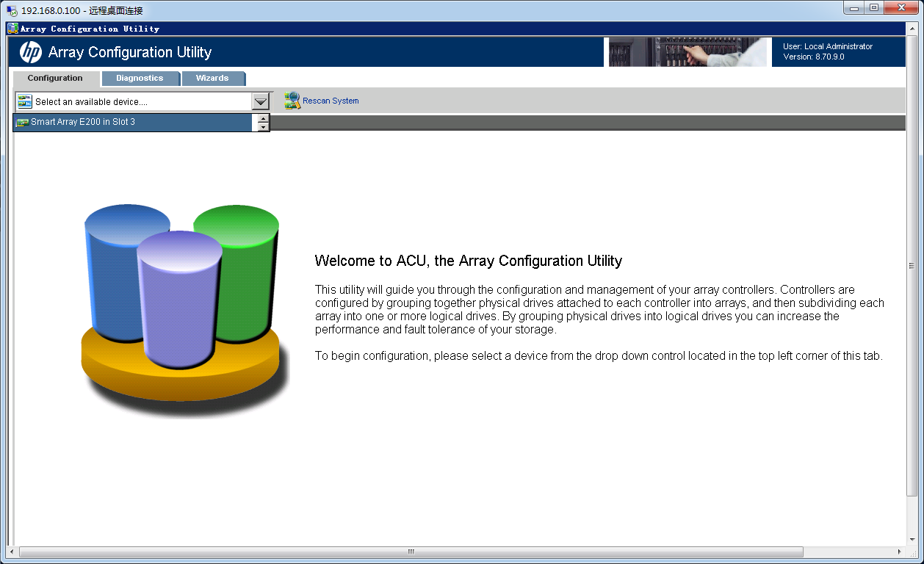Click the server rack header image
This screenshot has width=924, height=564.
pos(687,51)
